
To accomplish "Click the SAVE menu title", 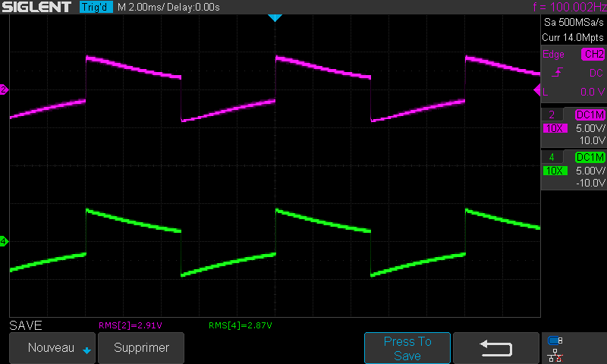I will coord(26,325).
